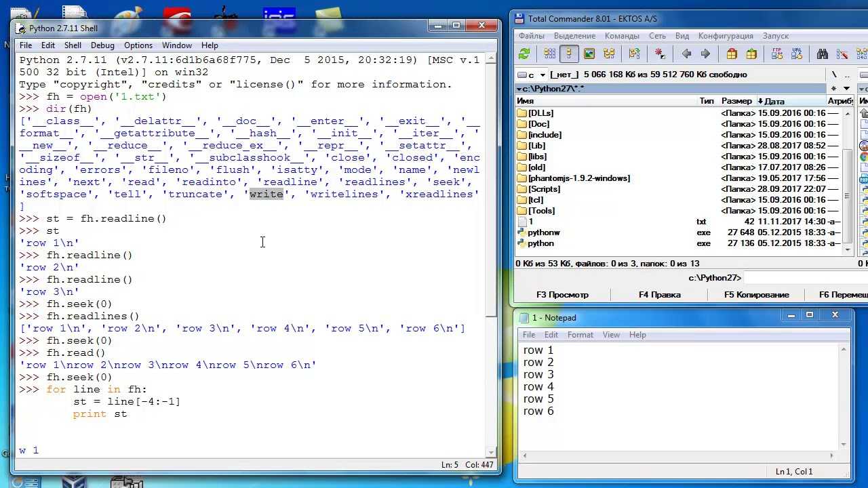Open View menu in Notepad
This screenshot has width=868, height=488.
point(611,335)
